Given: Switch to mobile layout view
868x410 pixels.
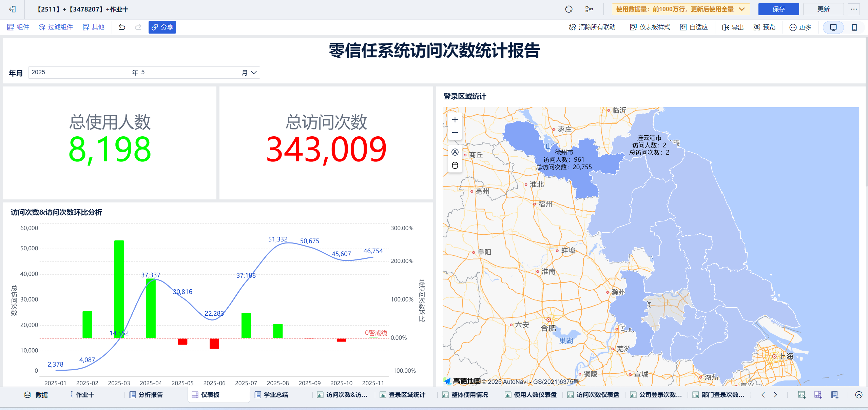Looking at the screenshot, I should [x=854, y=27].
